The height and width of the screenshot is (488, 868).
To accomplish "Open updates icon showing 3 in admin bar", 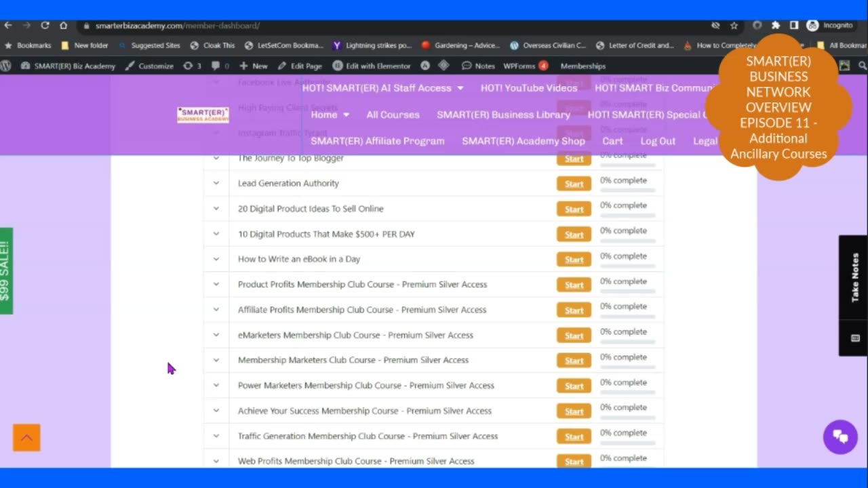I will click(x=192, y=66).
